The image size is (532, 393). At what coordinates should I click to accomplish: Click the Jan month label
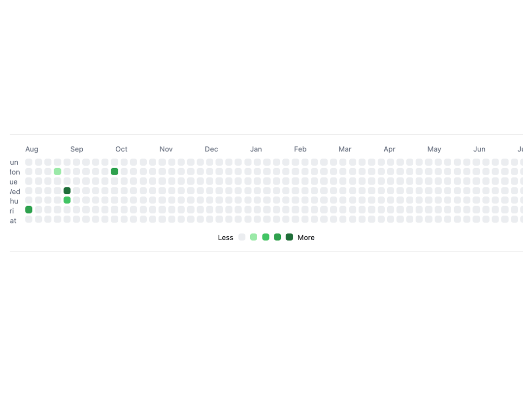[x=256, y=149]
